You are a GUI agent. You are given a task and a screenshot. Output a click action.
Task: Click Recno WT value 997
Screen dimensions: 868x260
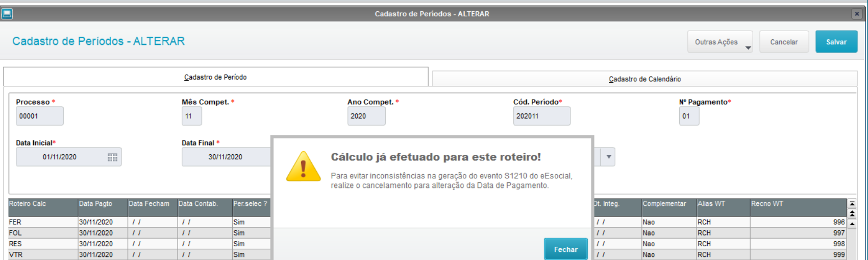(x=798, y=233)
